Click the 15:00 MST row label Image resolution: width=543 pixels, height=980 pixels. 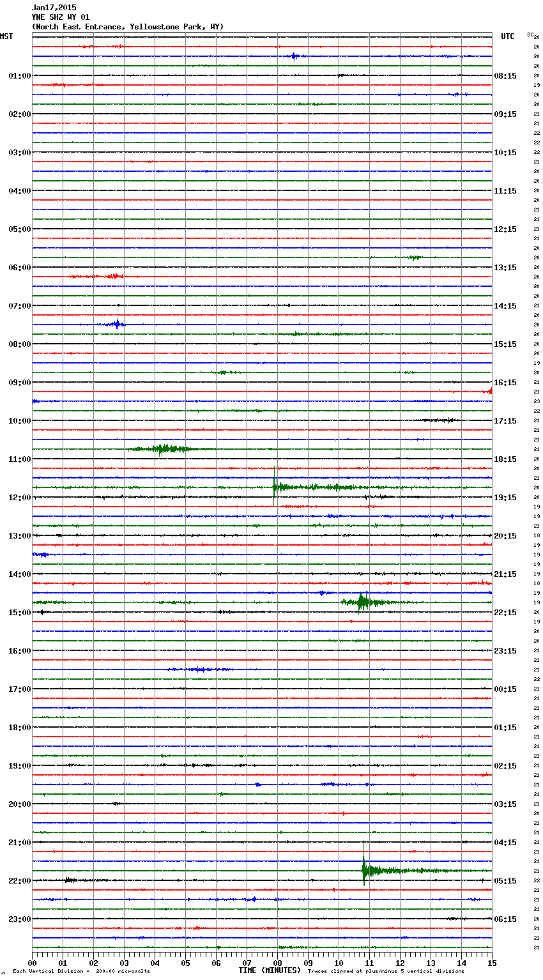[x=19, y=613]
